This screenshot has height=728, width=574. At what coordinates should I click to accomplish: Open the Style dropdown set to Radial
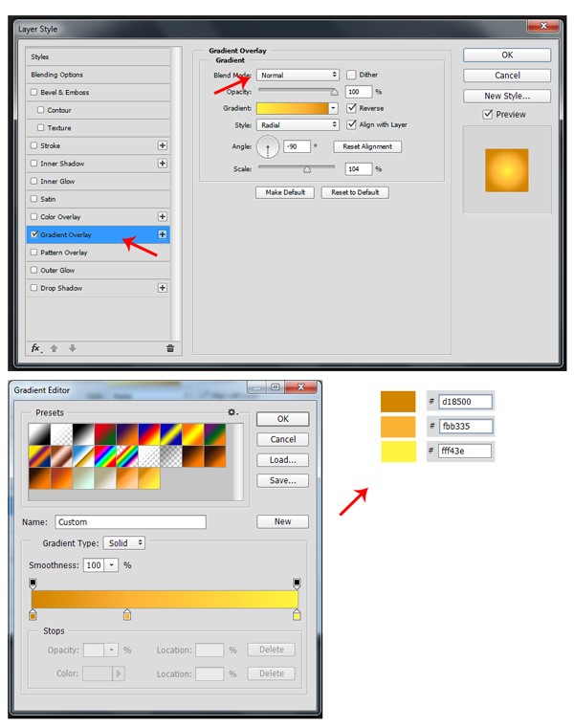click(x=298, y=125)
